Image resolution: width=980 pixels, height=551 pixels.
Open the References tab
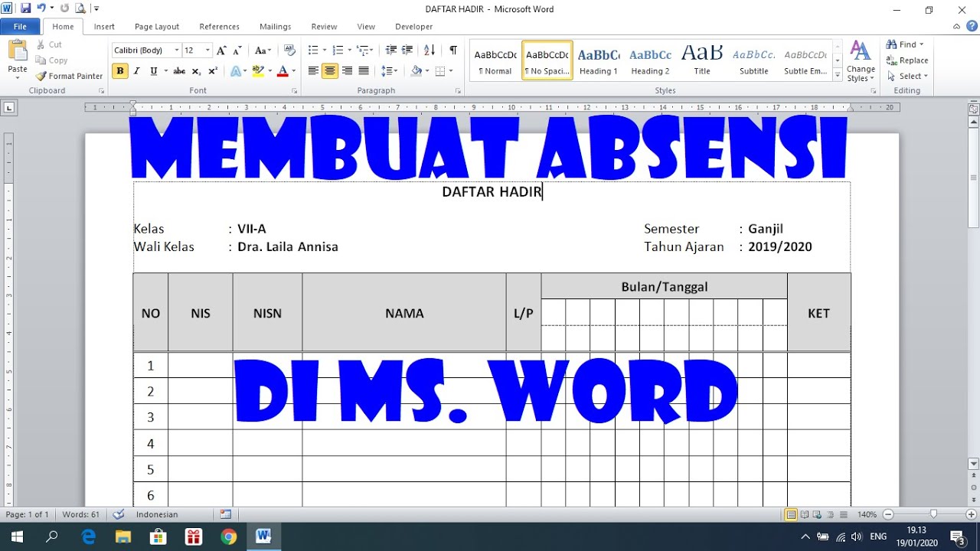pos(219,26)
